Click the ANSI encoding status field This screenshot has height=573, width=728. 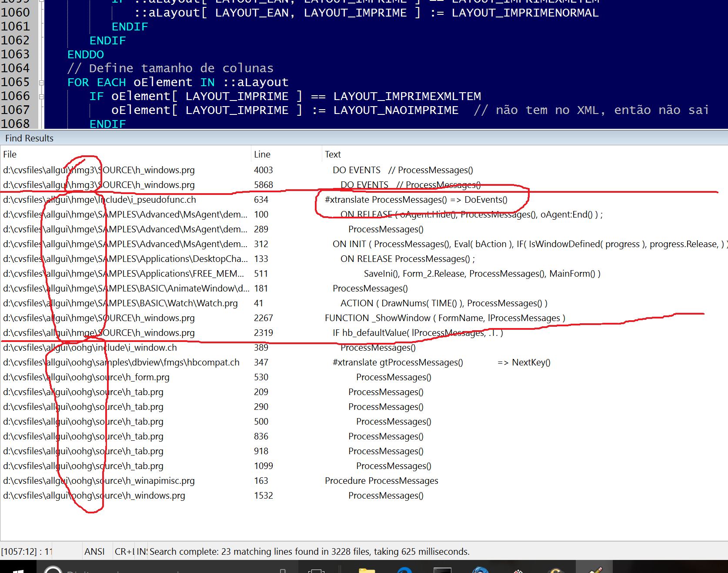(94, 552)
